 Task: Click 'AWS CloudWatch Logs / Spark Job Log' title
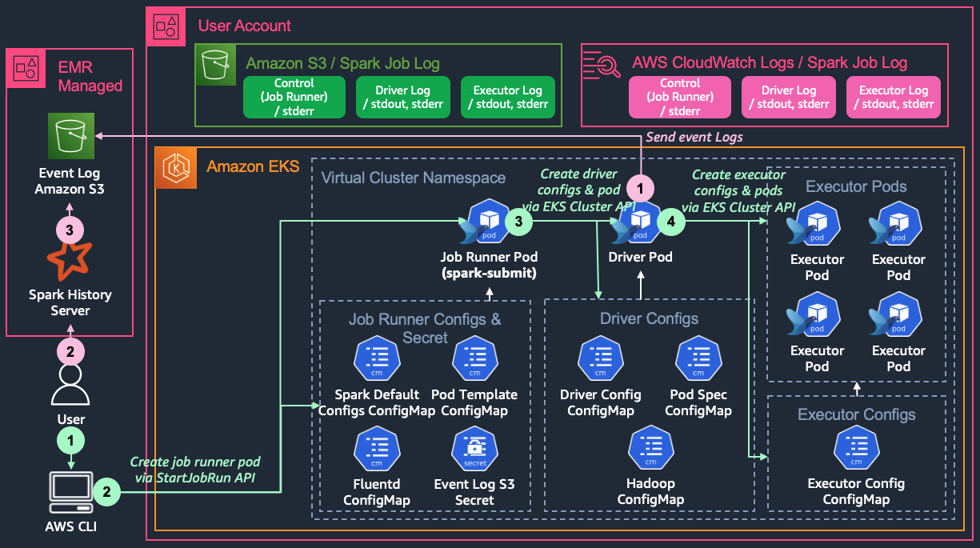click(x=770, y=62)
